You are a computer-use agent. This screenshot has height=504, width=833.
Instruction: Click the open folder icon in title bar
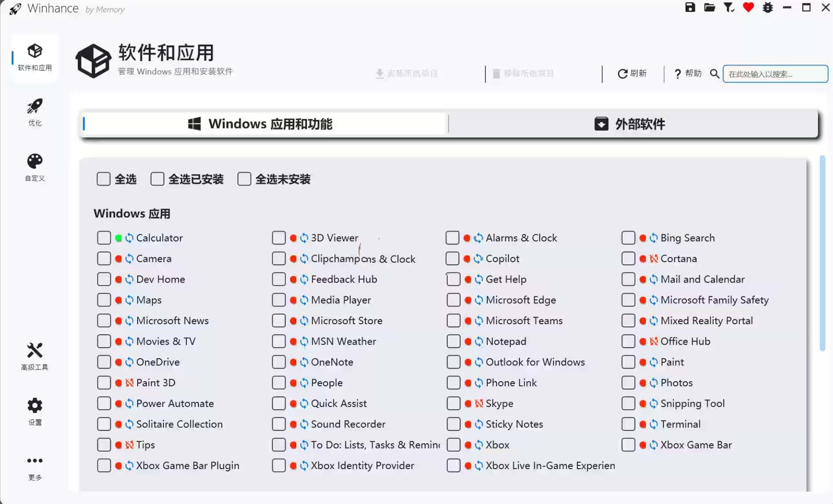[x=709, y=8]
